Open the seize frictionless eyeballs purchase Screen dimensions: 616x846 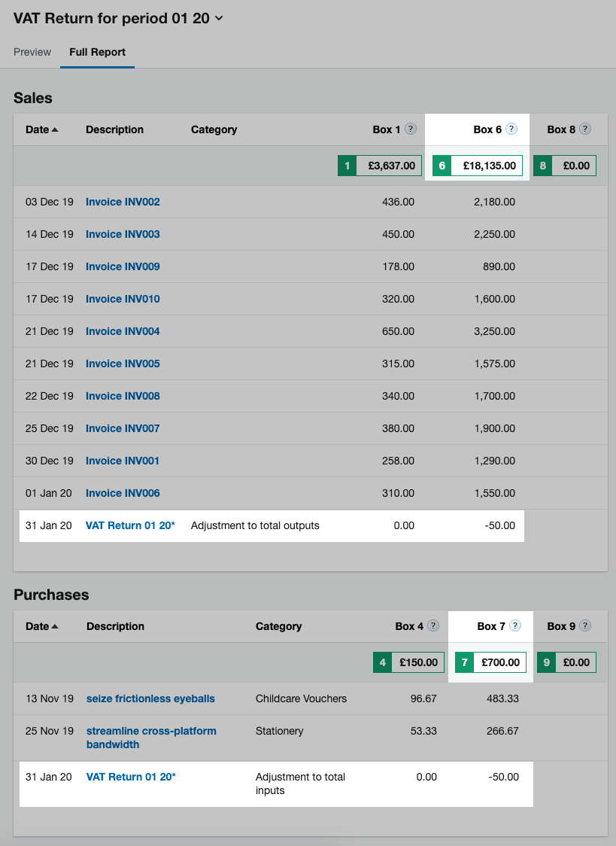(x=150, y=698)
